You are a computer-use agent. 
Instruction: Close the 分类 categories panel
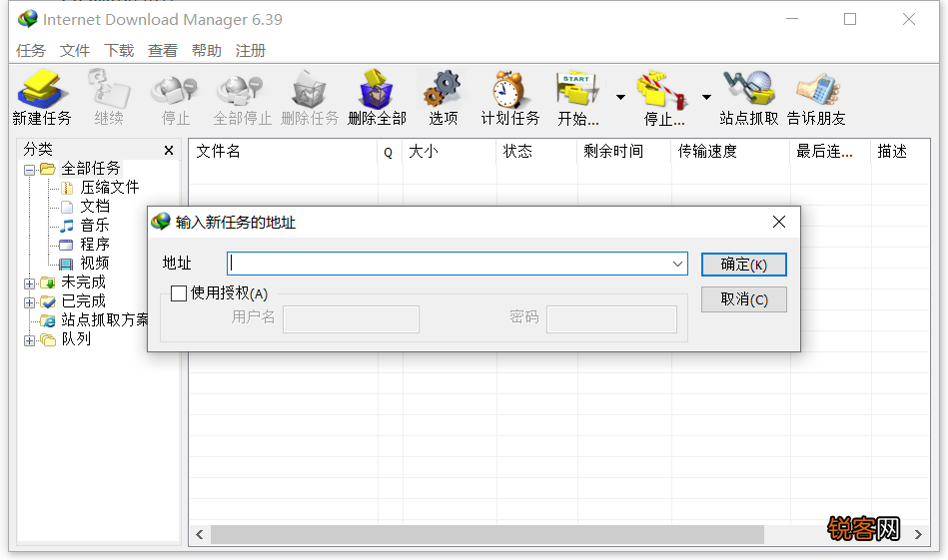point(169,150)
